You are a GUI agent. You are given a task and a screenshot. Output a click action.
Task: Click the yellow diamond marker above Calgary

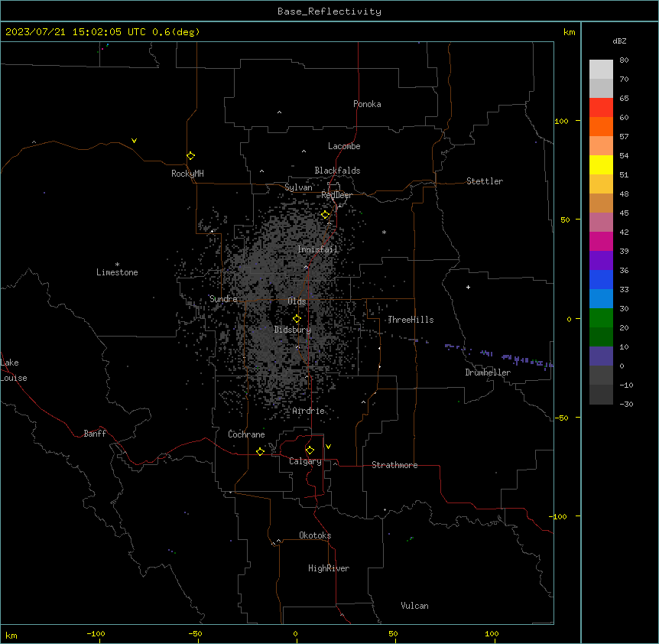[310, 450]
